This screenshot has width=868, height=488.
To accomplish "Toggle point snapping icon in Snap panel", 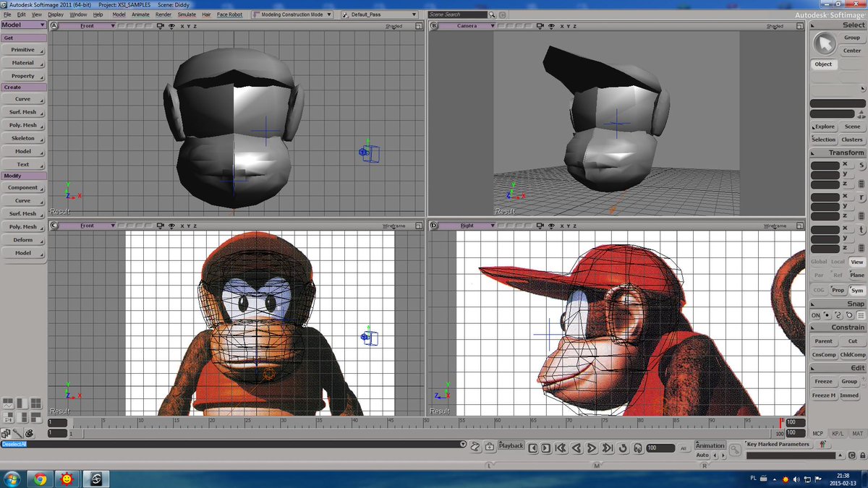I will [x=827, y=315].
